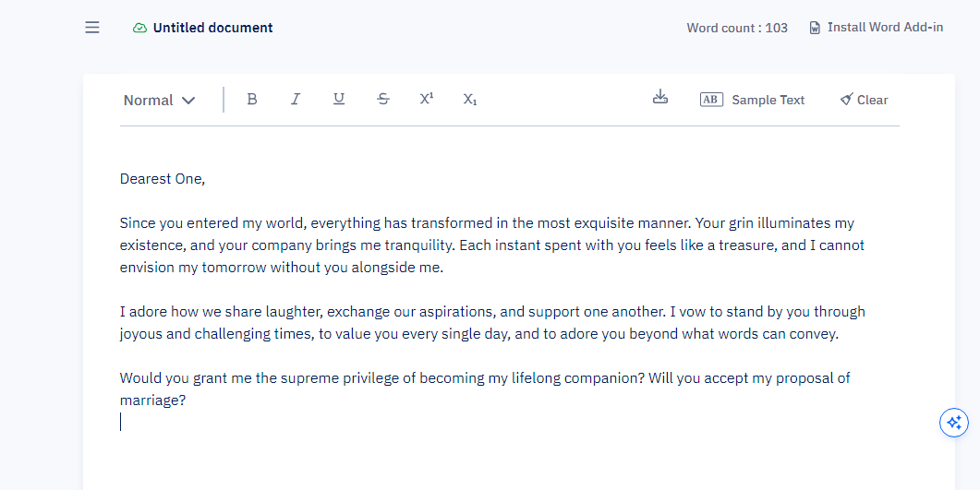Click the Word count indicator
This screenshot has width=980, height=490.
[x=737, y=28]
